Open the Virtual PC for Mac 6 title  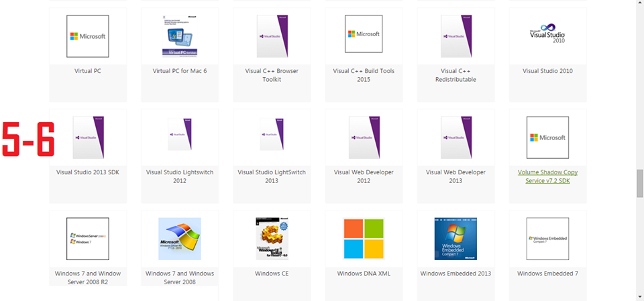click(x=180, y=71)
